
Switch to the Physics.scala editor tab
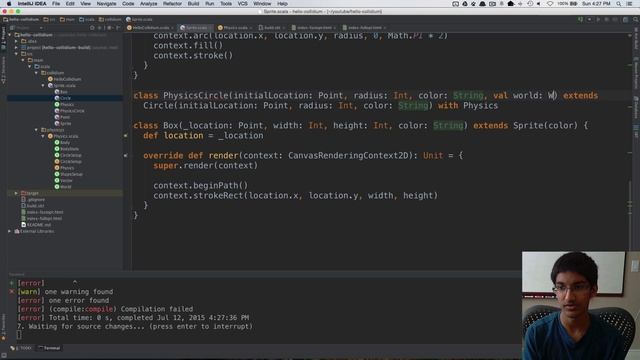click(235, 28)
